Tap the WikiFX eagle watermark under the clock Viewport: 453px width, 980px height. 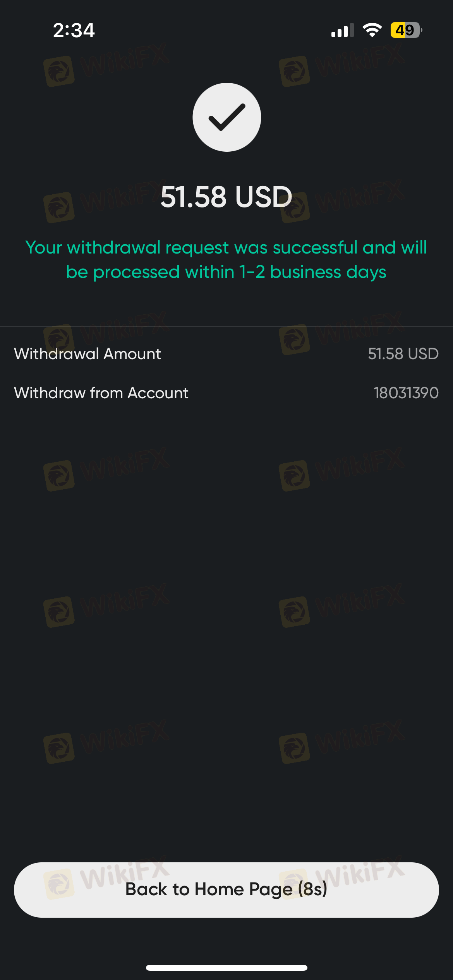coord(59,71)
